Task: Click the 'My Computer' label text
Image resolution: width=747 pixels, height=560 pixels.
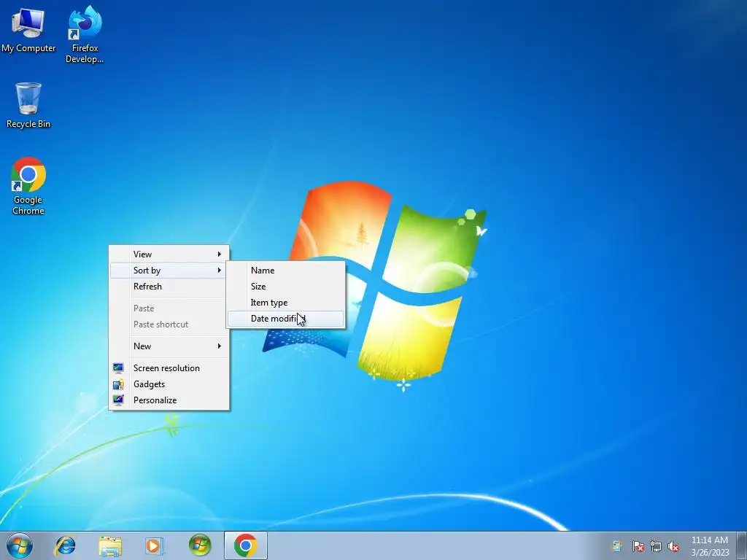Action: point(28,48)
